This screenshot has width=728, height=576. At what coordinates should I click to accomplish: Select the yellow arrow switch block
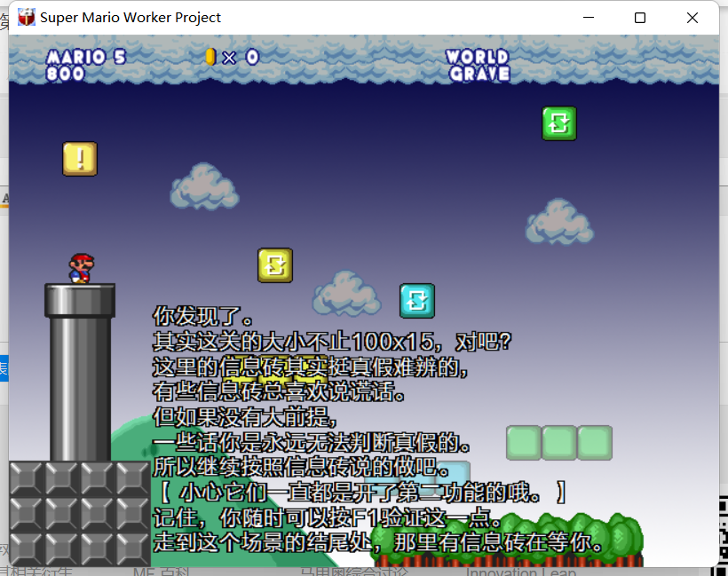275,265
